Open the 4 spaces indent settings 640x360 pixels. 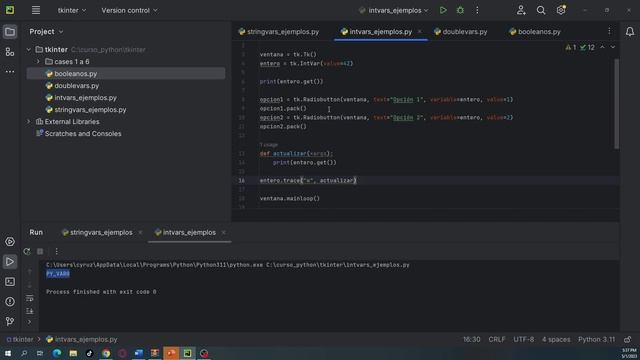[x=556, y=339]
